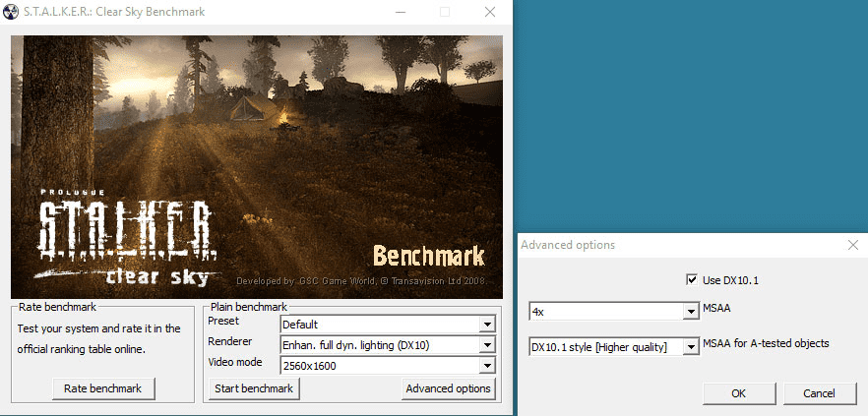Click the Test your system text line
868x416 pixels.
(99, 328)
